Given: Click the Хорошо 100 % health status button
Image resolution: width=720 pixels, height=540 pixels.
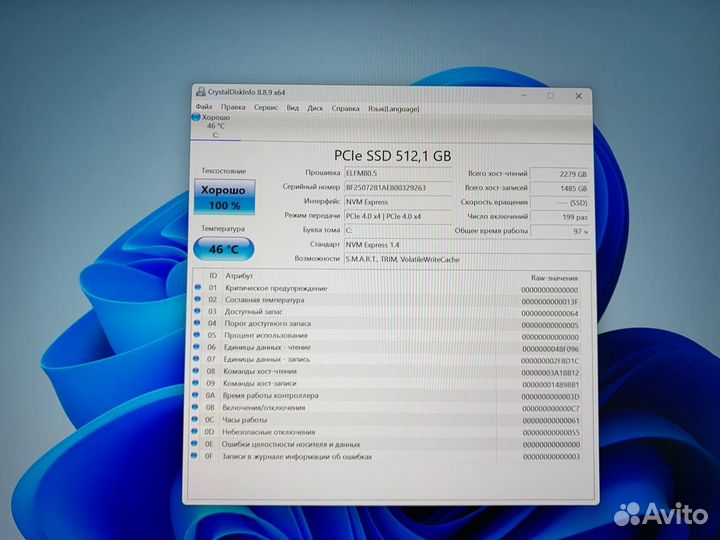Looking at the screenshot, I should (x=224, y=197).
